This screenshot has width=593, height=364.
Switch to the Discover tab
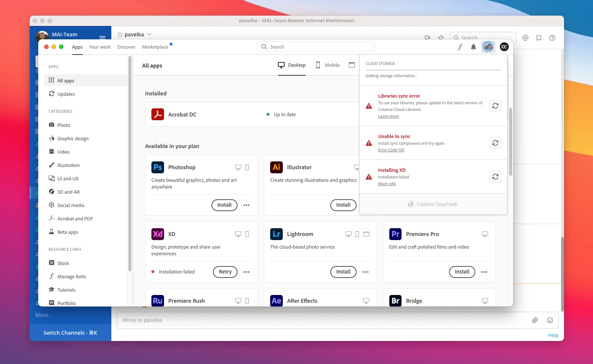coord(126,47)
